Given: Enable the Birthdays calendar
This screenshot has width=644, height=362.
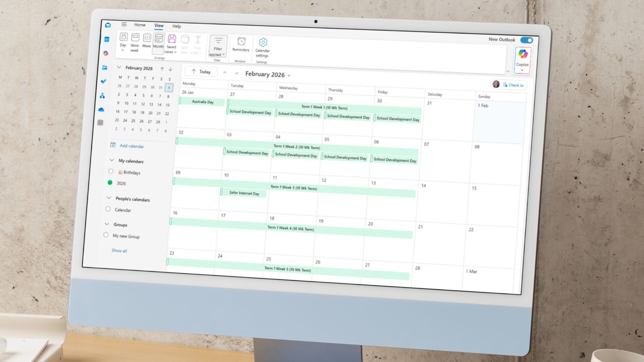Looking at the screenshot, I should (111, 171).
